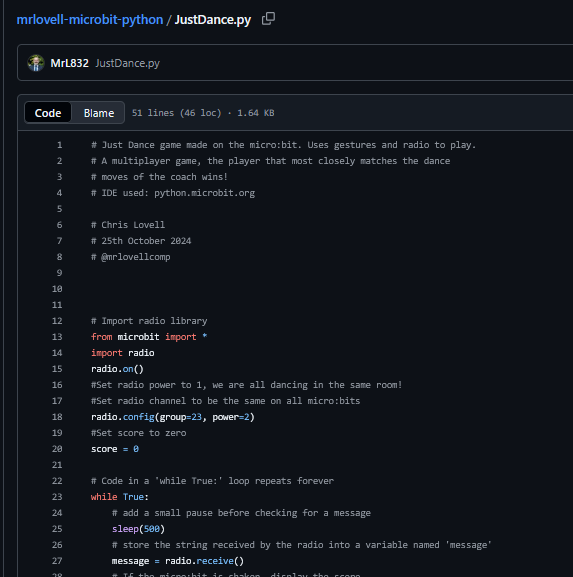Click the '# IDE used: python.microbit.org' comment
Screen dimensions: 573x577
point(173,193)
